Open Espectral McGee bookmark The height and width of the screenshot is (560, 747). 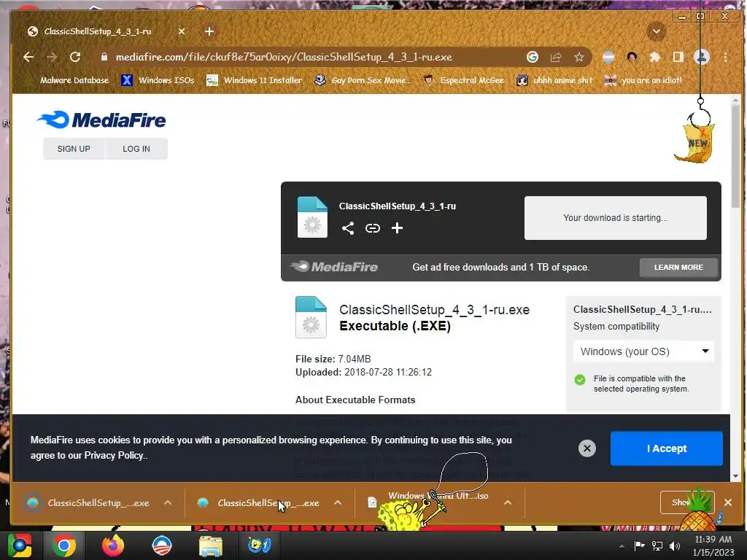[x=465, y=80]
